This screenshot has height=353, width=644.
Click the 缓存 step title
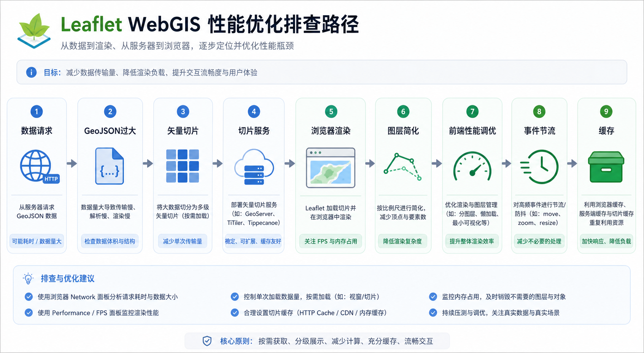[x=606, y=131]
